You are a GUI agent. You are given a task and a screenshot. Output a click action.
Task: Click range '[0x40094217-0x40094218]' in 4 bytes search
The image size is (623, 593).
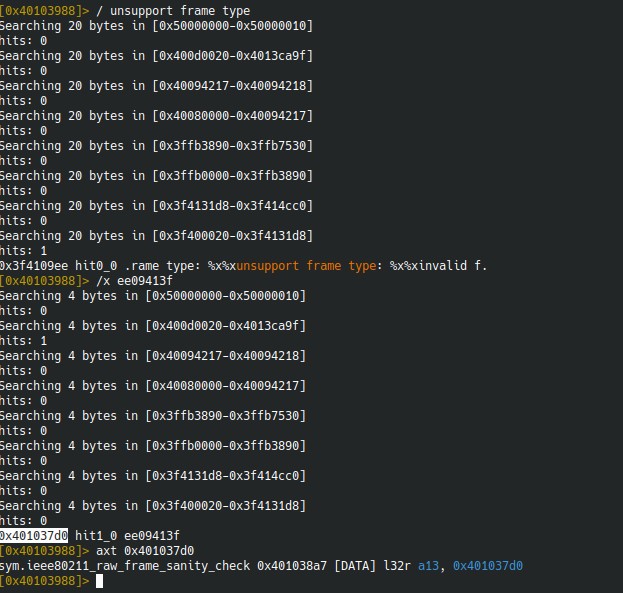[x=226, y=356]
